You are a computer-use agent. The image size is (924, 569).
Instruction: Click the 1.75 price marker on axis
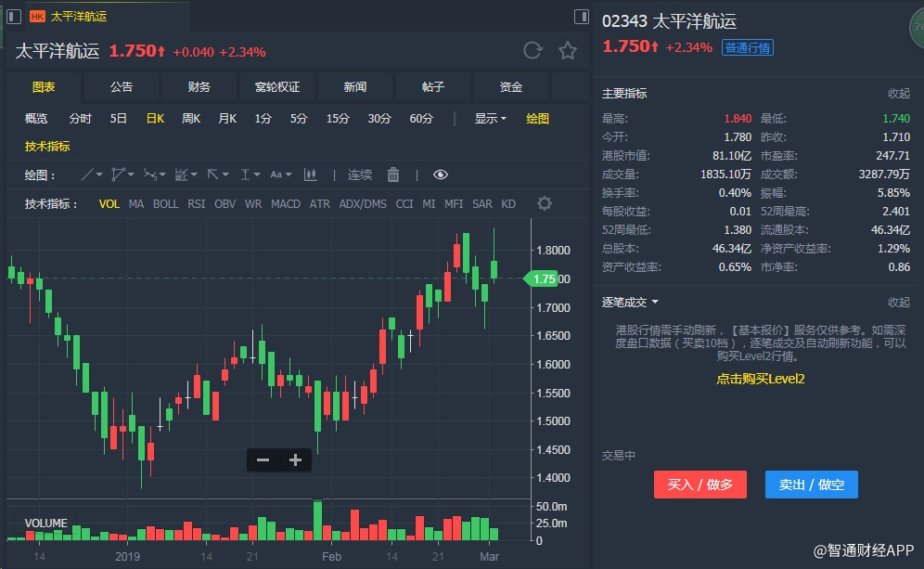(x=542, y=278)
